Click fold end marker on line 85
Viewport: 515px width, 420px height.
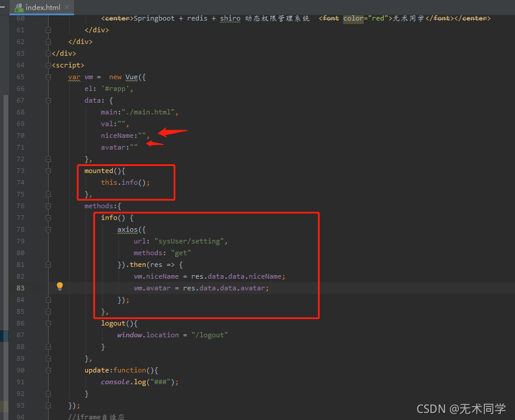click(x=48, y=311)
